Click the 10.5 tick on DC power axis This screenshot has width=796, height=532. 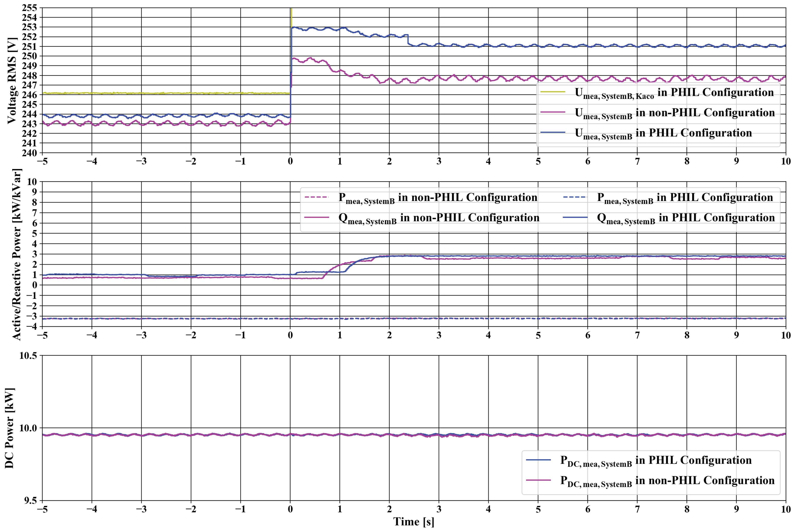(28, 356)
